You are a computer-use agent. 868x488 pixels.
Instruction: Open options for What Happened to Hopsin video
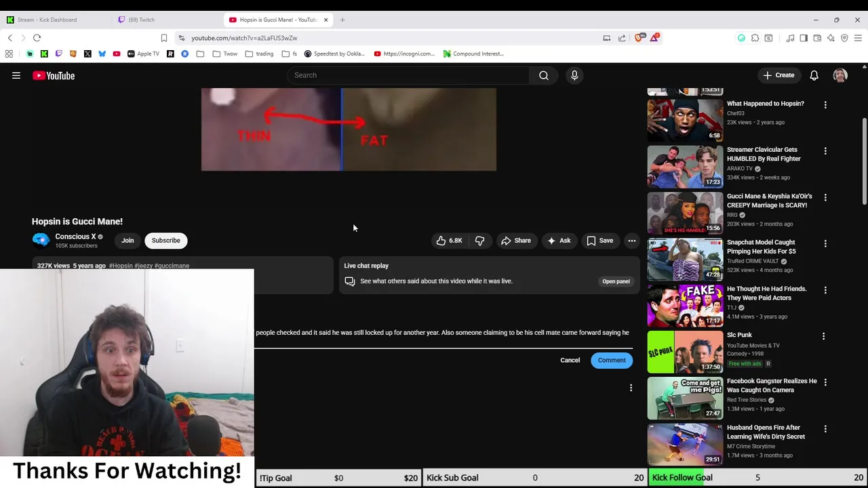[825, 105]
